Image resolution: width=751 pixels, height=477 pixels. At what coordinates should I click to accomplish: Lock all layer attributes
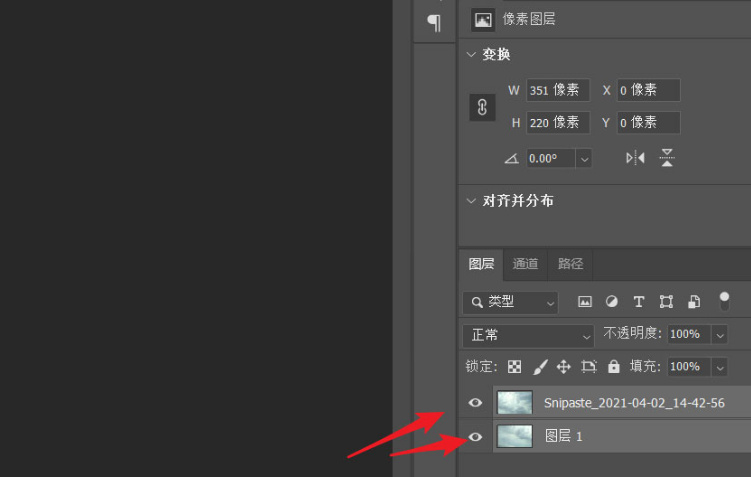click(614, 367)
